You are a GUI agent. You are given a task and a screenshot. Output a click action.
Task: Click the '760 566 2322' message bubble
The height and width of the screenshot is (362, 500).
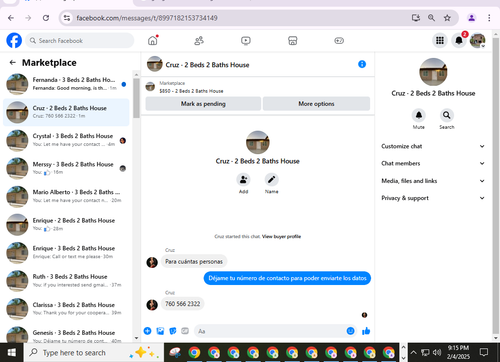click(x=183, y=304)
